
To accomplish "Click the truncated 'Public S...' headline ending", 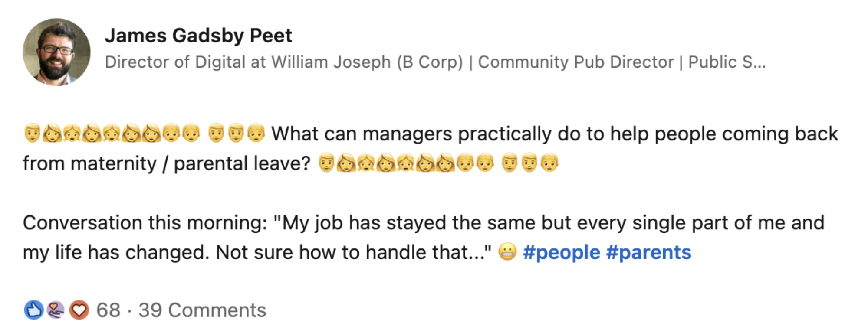I will (x=727, y=62).
